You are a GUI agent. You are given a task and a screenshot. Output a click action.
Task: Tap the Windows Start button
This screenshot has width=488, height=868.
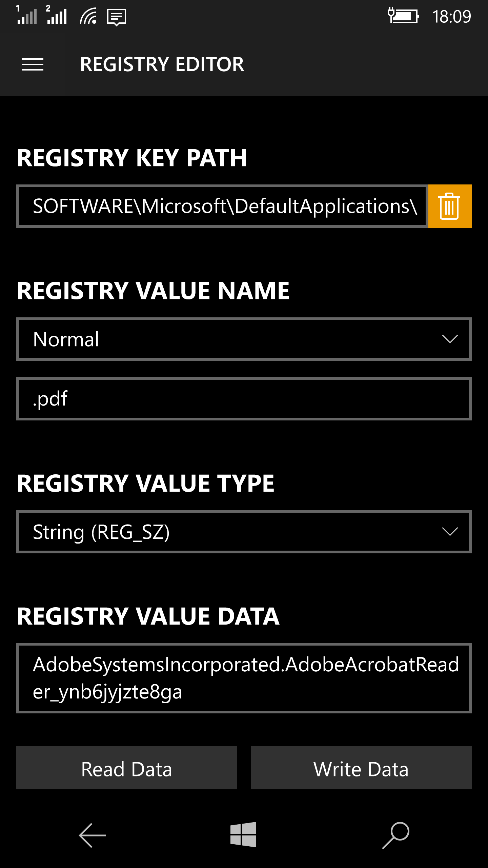pyautogui.click(x=243, y=834)
